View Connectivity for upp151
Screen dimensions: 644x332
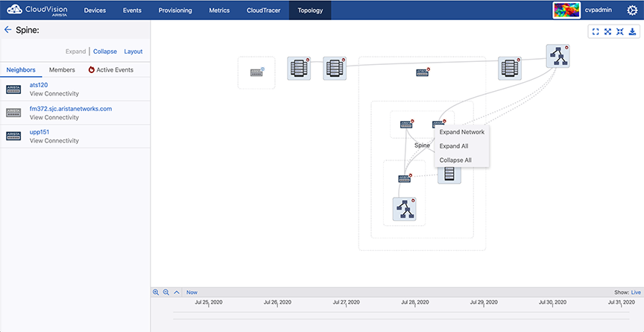(x=54, y=140)
